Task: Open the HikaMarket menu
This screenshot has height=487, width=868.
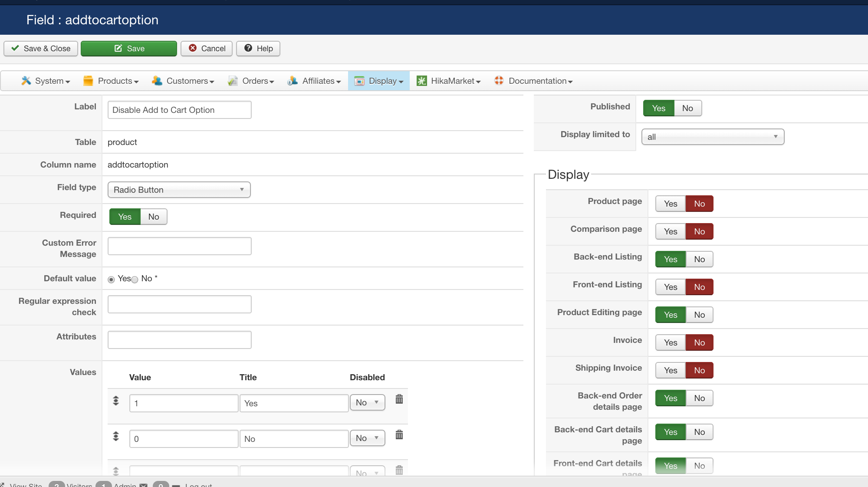Action: tap(449, 81)
